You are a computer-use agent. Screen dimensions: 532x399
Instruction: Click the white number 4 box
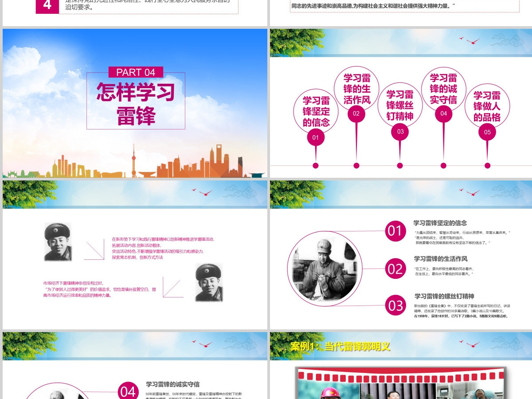(47, 6)
